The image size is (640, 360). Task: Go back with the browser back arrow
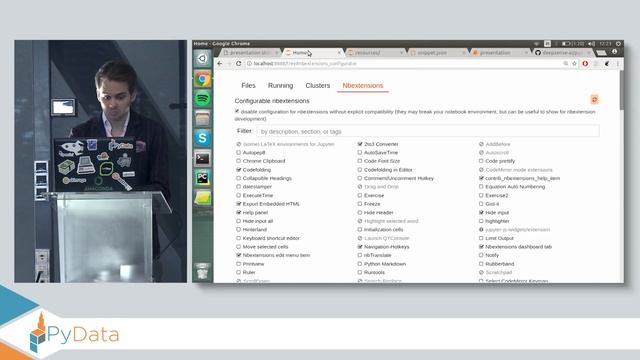(x=220, y=64)
